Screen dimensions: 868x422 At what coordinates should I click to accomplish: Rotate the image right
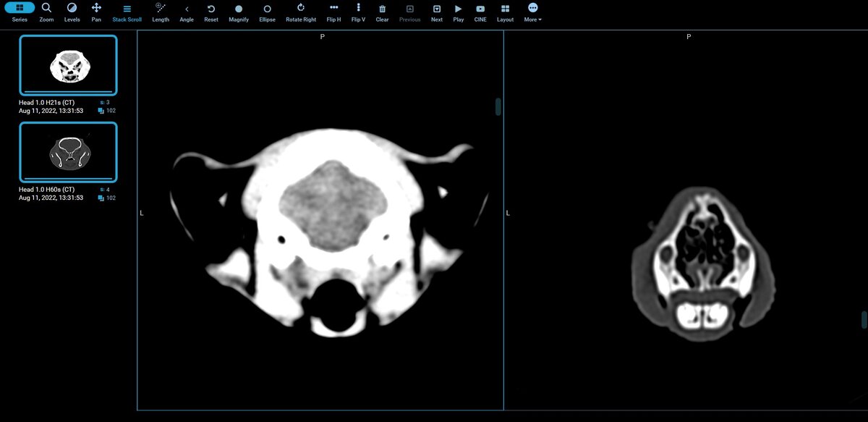[301, 12]
